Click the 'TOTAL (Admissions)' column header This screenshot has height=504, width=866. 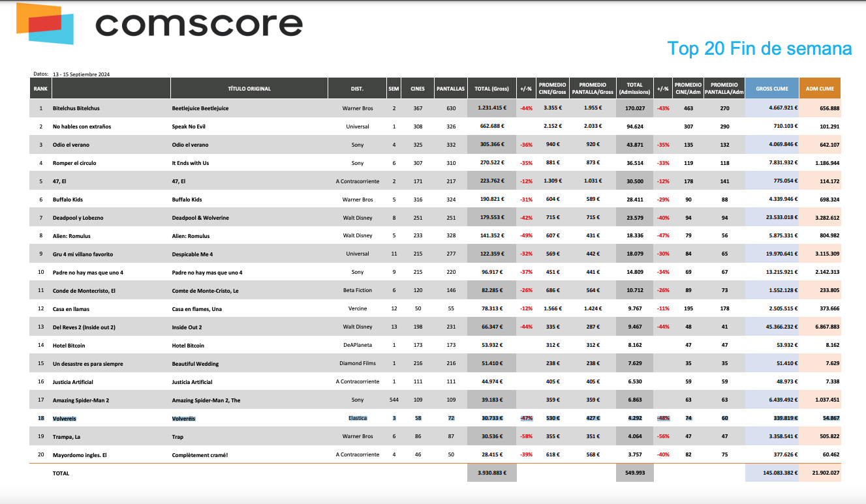click(634, 88)
